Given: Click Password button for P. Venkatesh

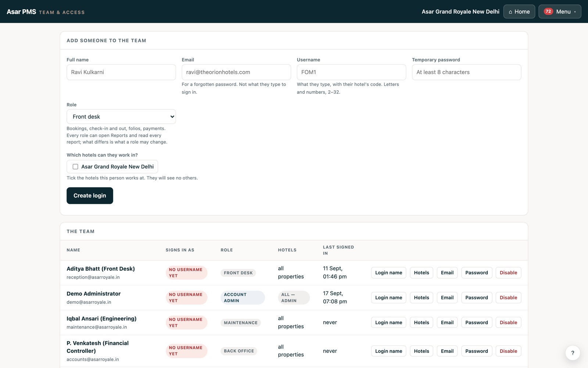Looking at the screenshot, I should coord(477,351).
